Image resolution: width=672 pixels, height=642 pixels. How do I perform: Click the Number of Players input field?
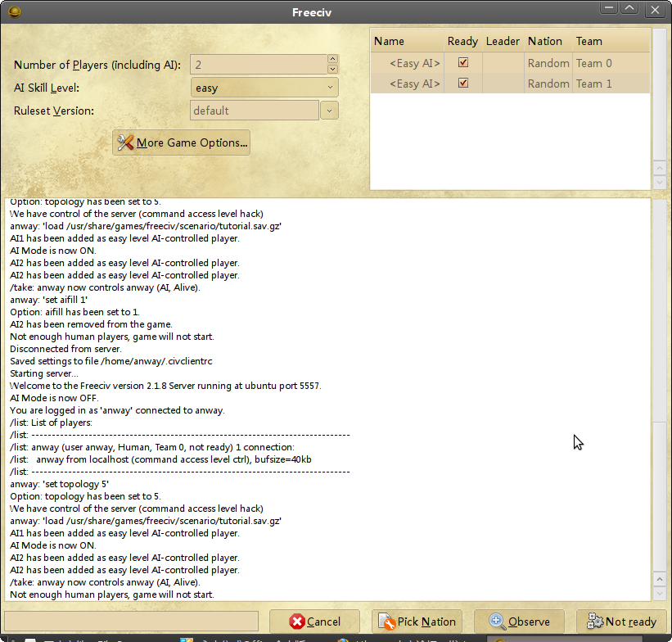(259, 65)
